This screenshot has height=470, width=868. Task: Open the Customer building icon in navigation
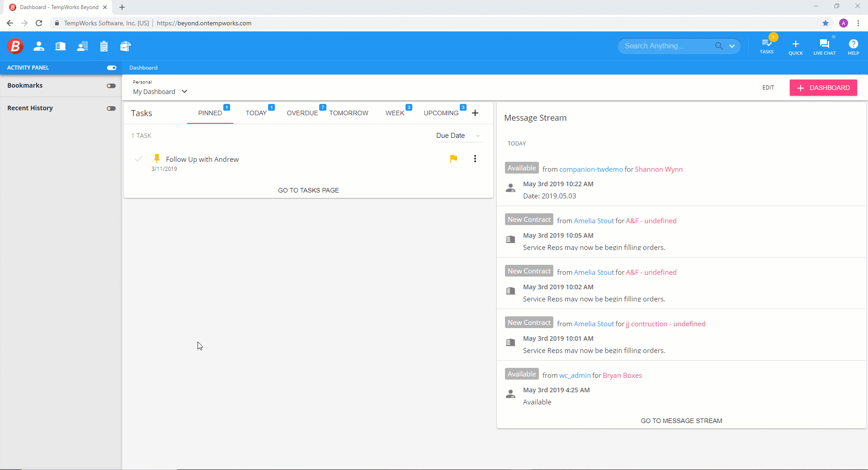click(61, 46)
